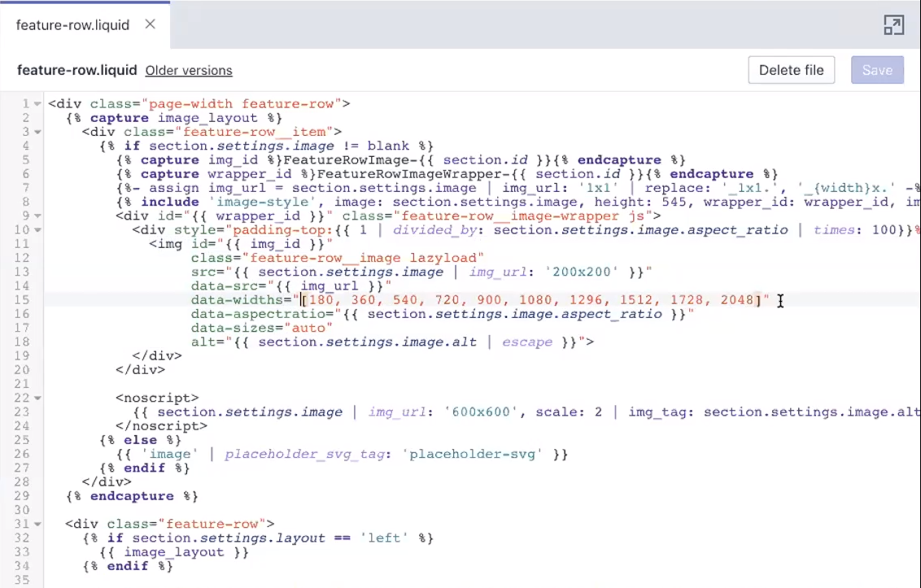Viewport: 921px width, 588px height.
Task: Collapse the image-wrapper div on line 10
Action: coord(37,229)
